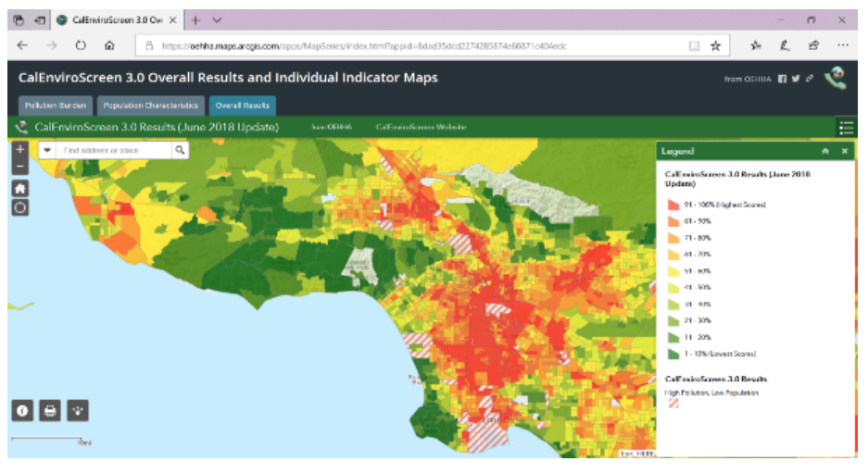Click the search magnifier icon
Image resolution: width=868 pixels, height=474 pixels.
click(x=180, y=150)
